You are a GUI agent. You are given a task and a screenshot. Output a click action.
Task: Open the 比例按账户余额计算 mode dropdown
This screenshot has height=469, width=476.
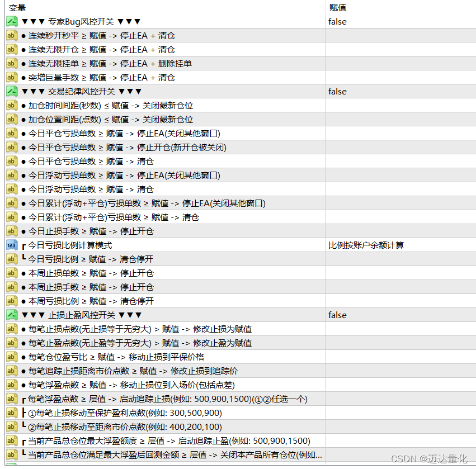pos(366,245)
